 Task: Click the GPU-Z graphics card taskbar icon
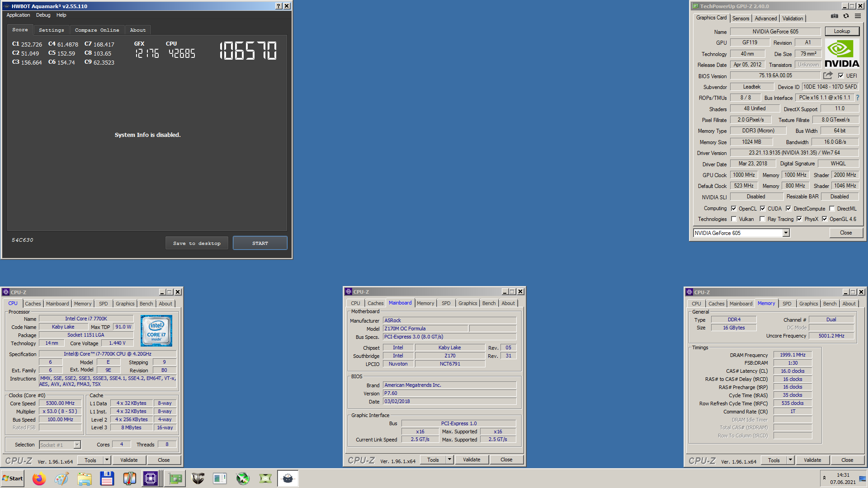(x=175, y=479)
